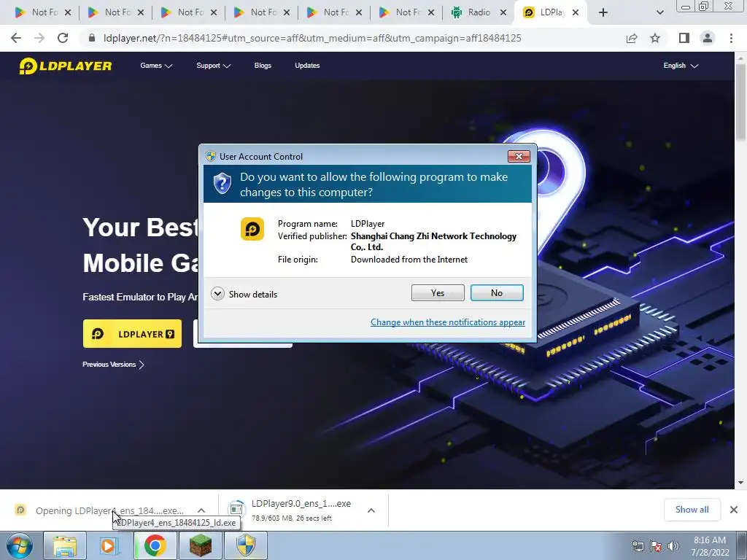The height and width of the screenshot is (560, 747).
Task: Click the Chrome forward arrow
Action: click(39, 38)
